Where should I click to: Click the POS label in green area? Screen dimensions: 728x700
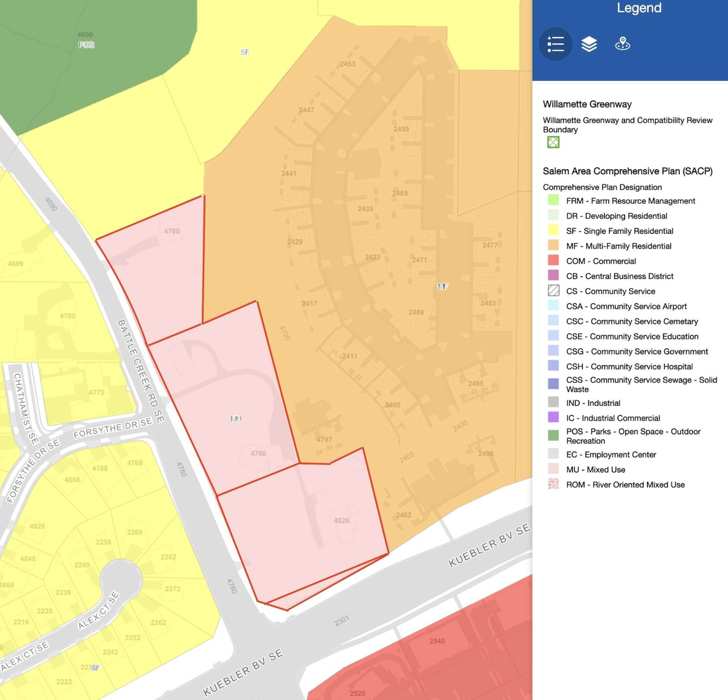(x=86, y=45)
